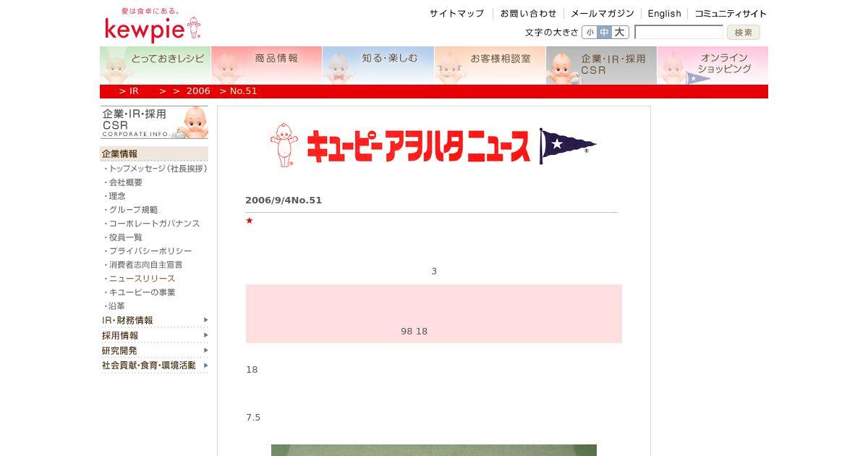Open ニュースリリース in the sidebar

click(142, 279)
